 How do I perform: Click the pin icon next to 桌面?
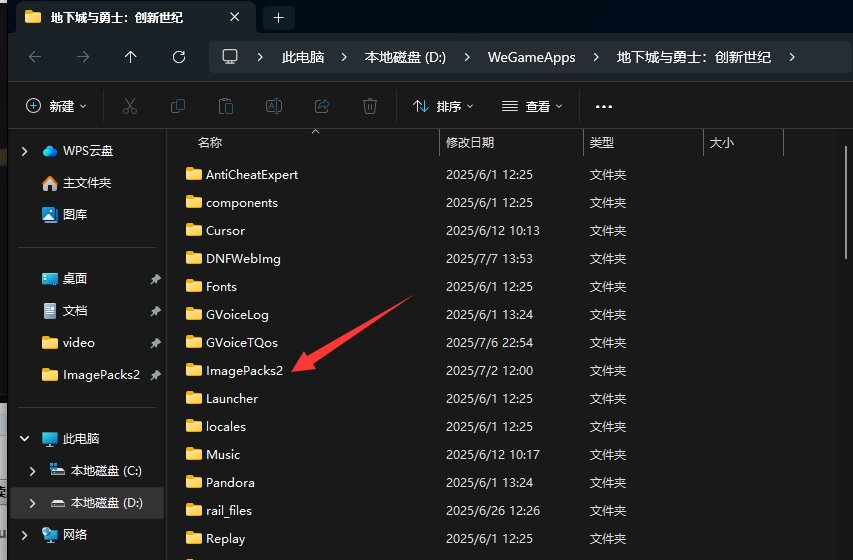click(156, 279)
